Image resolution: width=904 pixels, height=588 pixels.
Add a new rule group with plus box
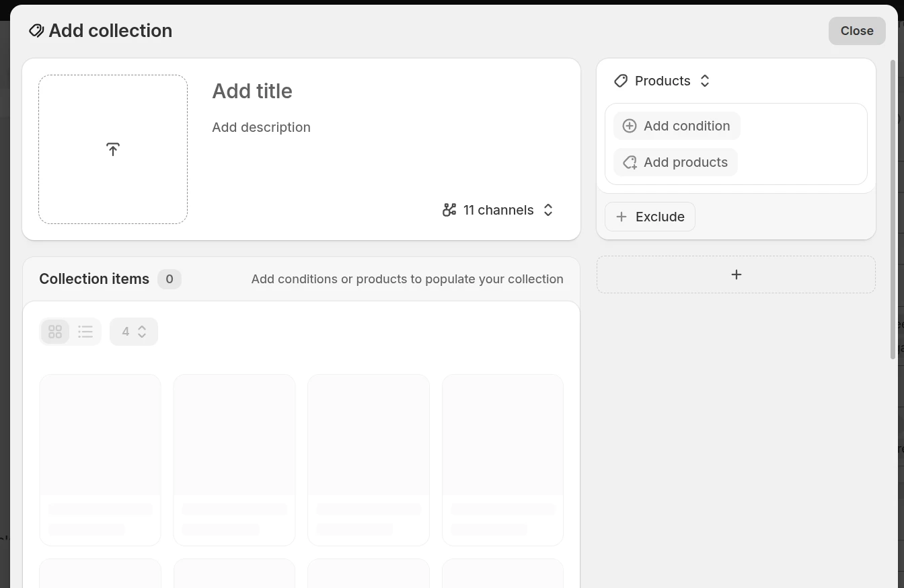pos(736,274)
